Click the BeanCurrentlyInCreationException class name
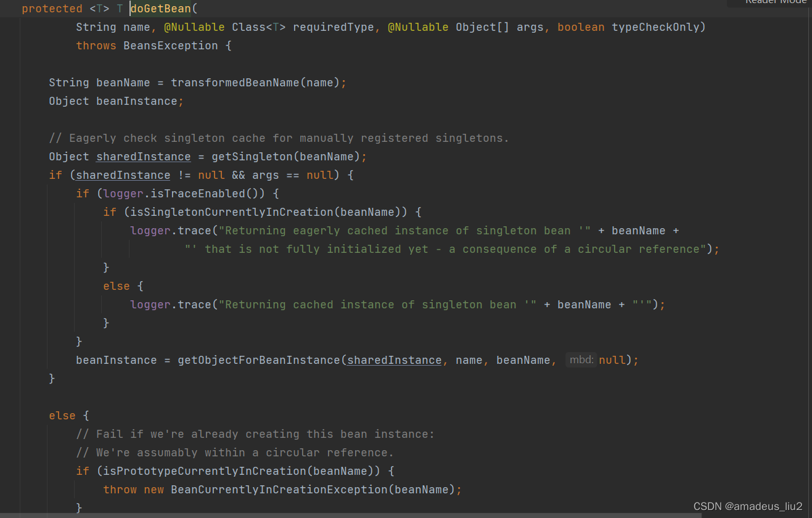This screenshot has height=518, width=812. pos(279,490)
